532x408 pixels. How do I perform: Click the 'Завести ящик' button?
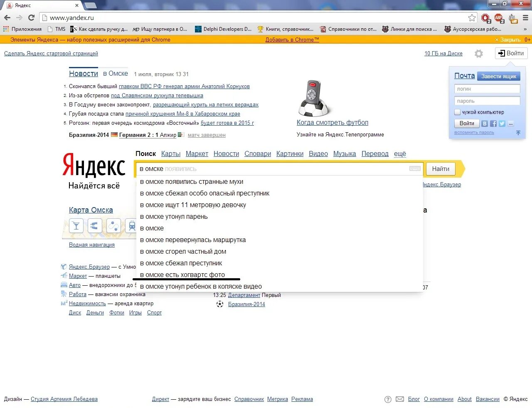click(x=499, y=77)
